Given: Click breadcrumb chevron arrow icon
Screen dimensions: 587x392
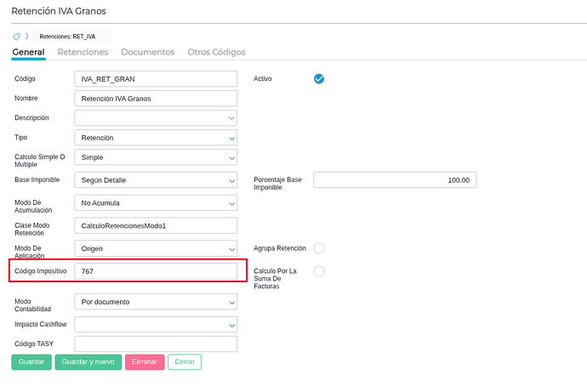Looking at the screenshot, I should pyautogui.click(x=26, y=37).
